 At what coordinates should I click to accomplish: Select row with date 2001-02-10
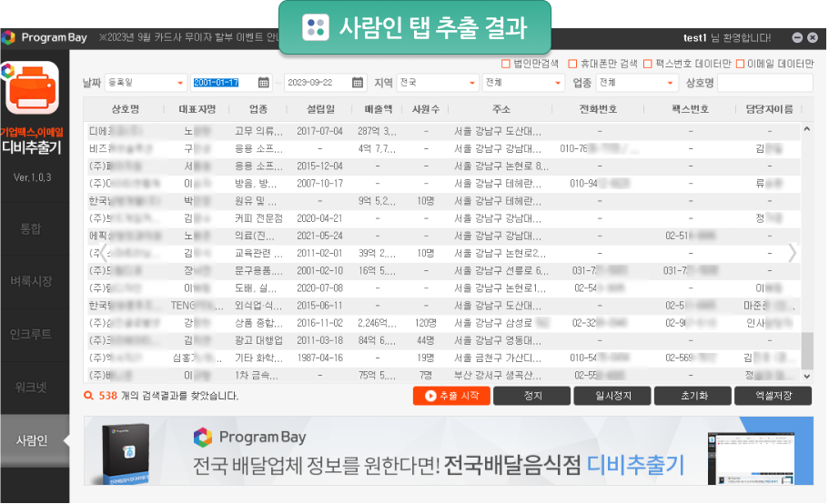(x=443, y=270)
